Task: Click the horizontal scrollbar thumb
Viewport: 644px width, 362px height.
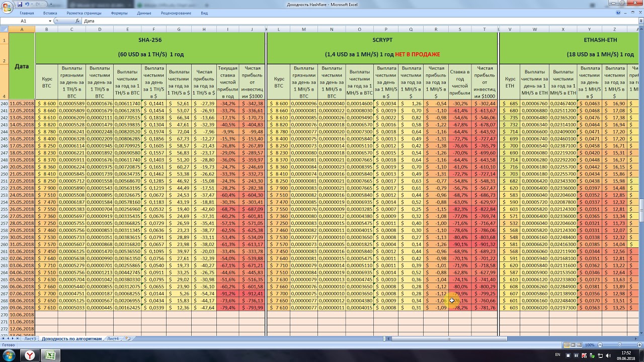Action: pyautogui.click(x=449, y=339)
